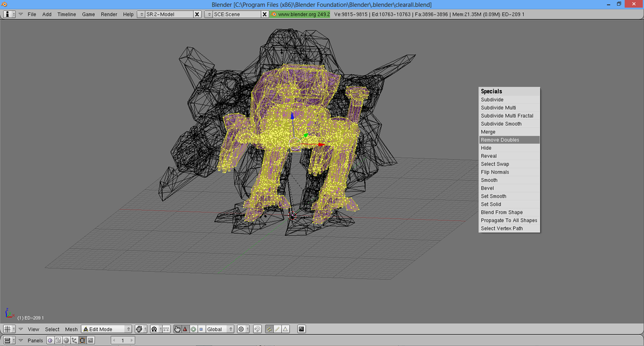Screen dimensions: 644x346
Task: Choose Subdivide Multi Fractal entry
Action: tap(509, 116)
